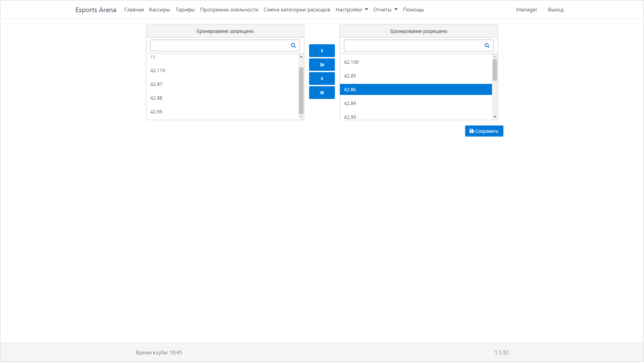Click the move all right double-arrow button

321,65
